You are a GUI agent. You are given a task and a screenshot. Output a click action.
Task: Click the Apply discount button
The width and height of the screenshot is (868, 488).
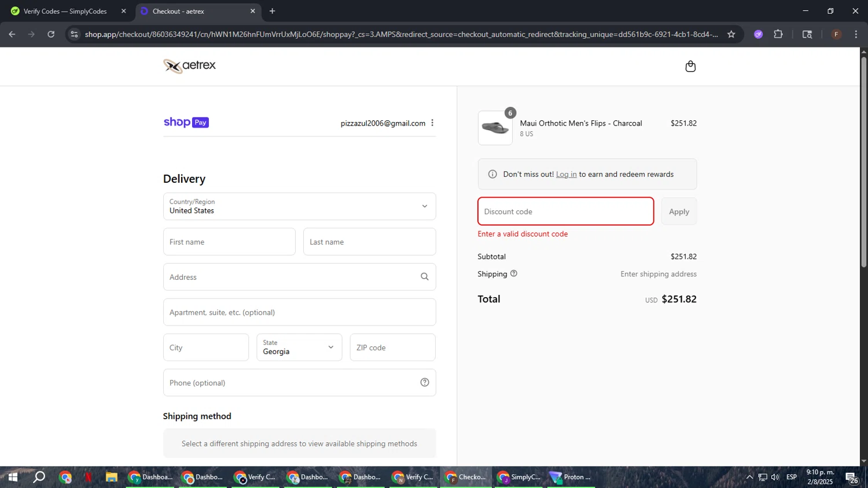[x=679, y=212]
